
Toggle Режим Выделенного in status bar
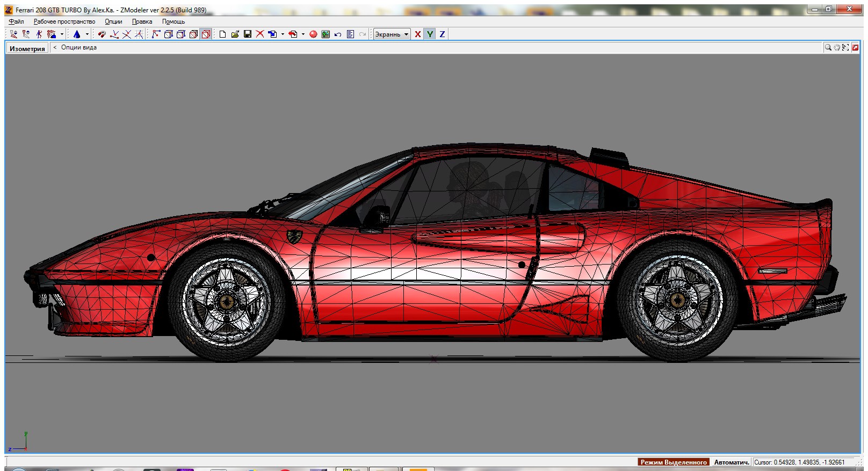(x=674, y=462)
